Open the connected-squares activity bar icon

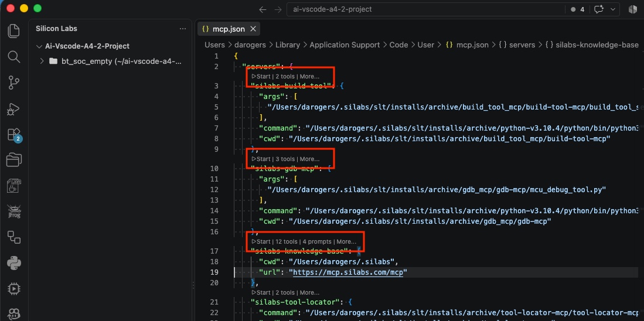[14, 237]
